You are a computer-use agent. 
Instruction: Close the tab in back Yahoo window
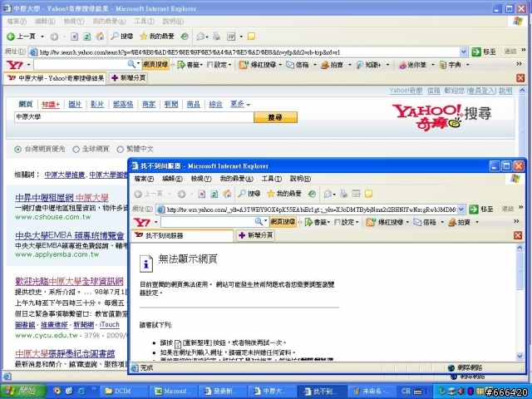(520, 78)
